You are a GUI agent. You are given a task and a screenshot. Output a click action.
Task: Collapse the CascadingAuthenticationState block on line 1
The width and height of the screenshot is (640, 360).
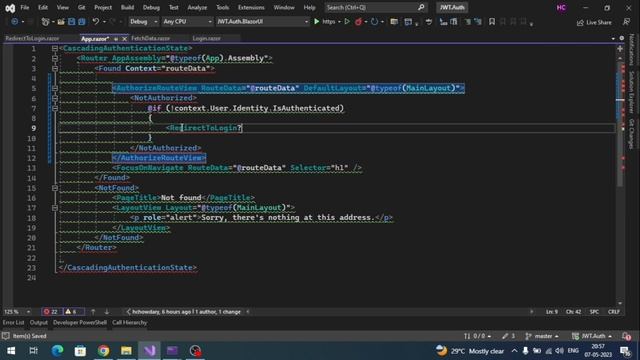tap(55, 48)
